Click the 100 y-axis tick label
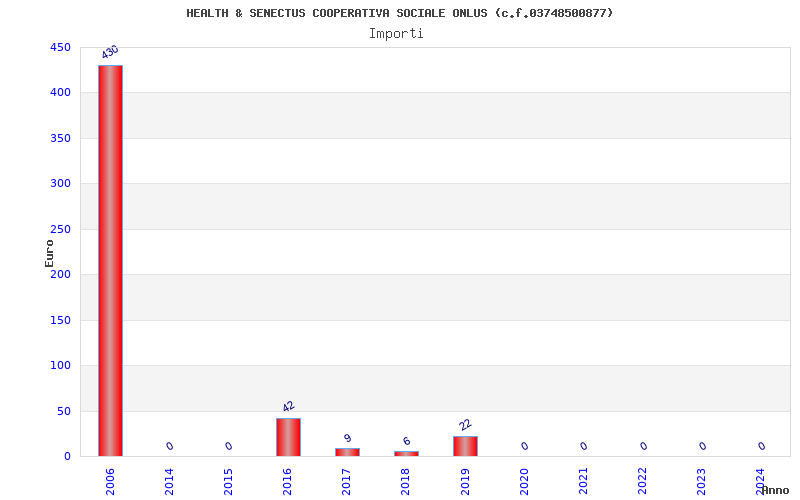Viewport: 800px width, 500px height. (60, 366)
